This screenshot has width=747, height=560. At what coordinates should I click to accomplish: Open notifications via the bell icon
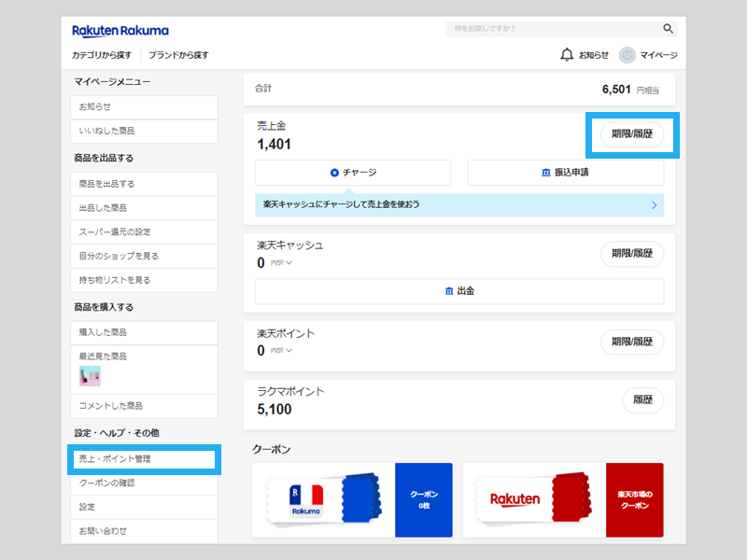click(x=567, y=55)
